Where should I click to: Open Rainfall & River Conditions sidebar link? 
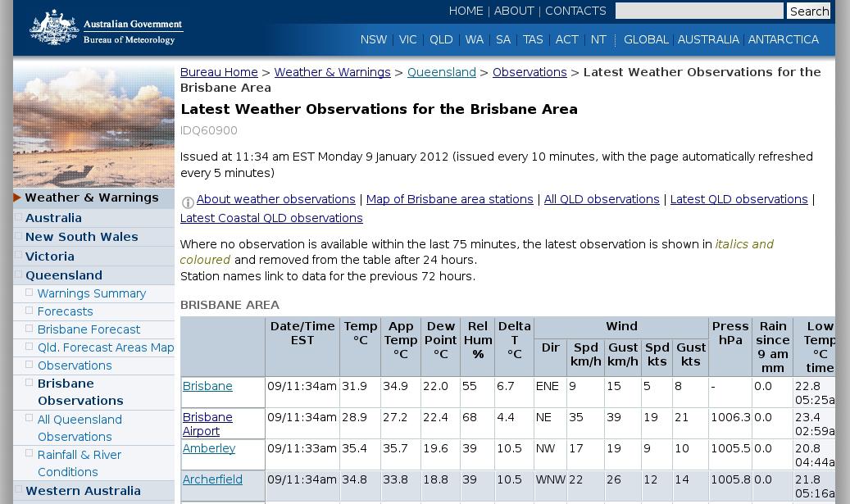[80, 463]
